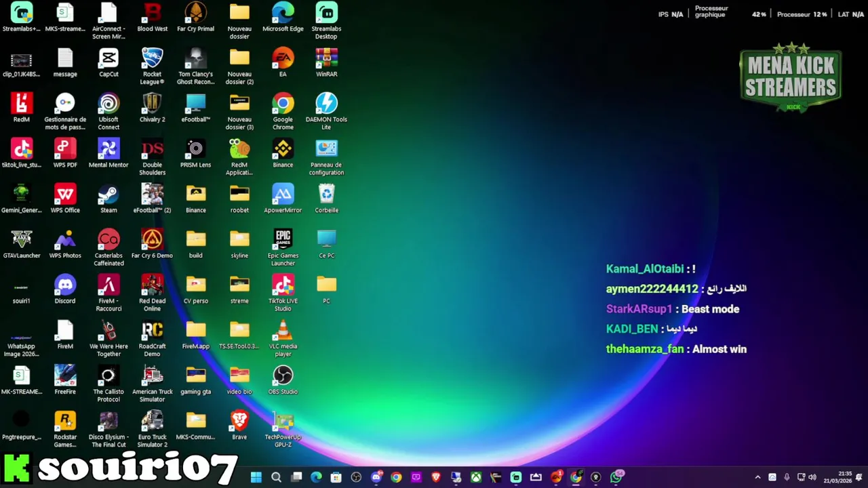Select the OBS Studio desktop icon
868x488 pixels.
283,381
